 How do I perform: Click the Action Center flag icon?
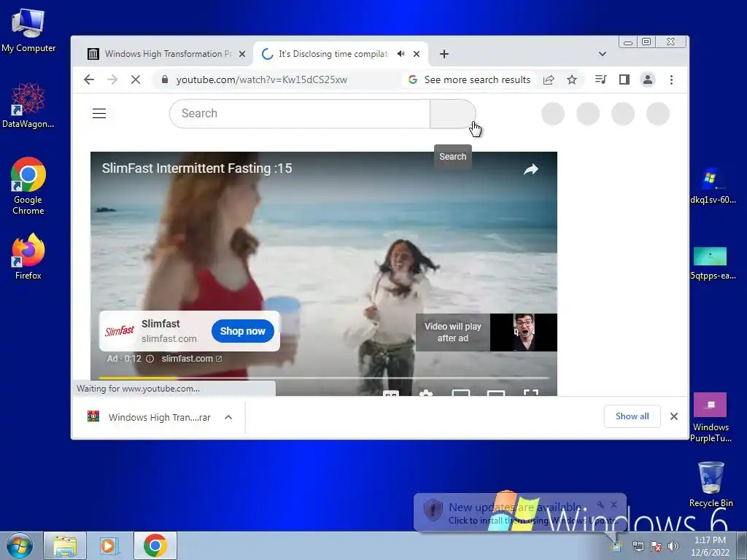tap(656, 546)
